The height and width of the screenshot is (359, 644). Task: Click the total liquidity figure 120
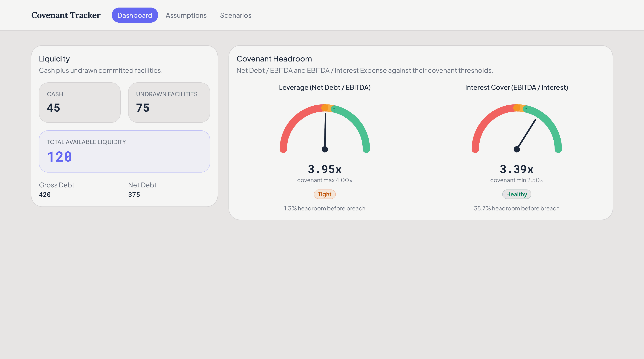coord(59,157)
